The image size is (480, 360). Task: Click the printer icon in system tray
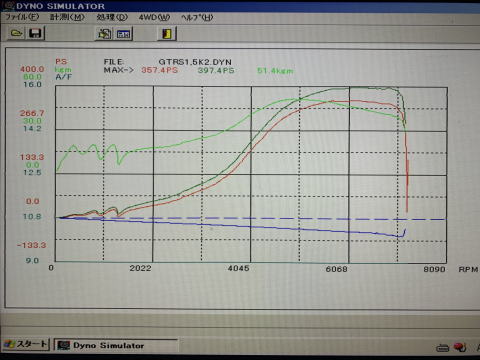(442, 348)
